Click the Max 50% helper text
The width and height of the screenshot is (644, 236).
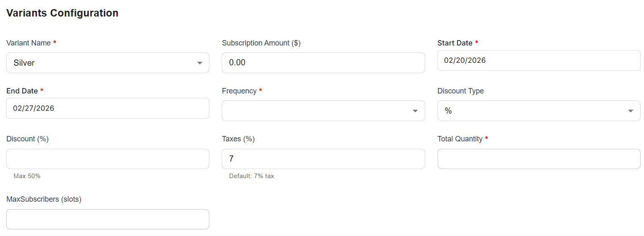click(x=27, y=176)
